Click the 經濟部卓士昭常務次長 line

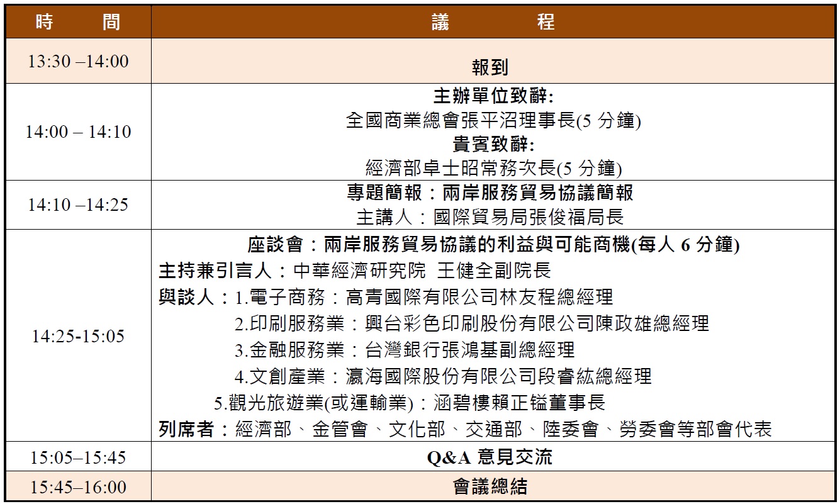[493, 168]
